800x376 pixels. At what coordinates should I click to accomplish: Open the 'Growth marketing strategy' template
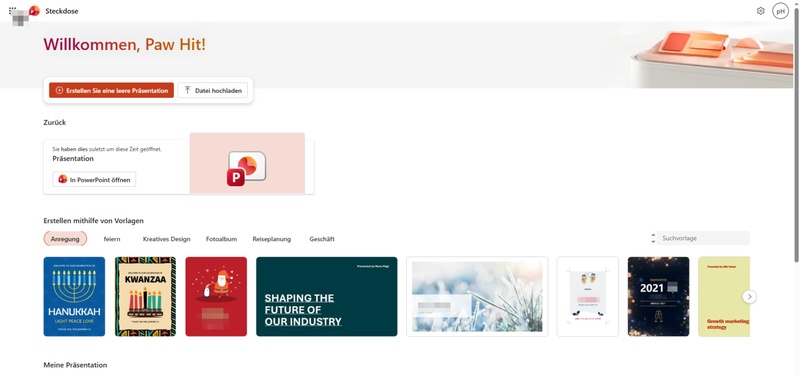pos(724,296)
